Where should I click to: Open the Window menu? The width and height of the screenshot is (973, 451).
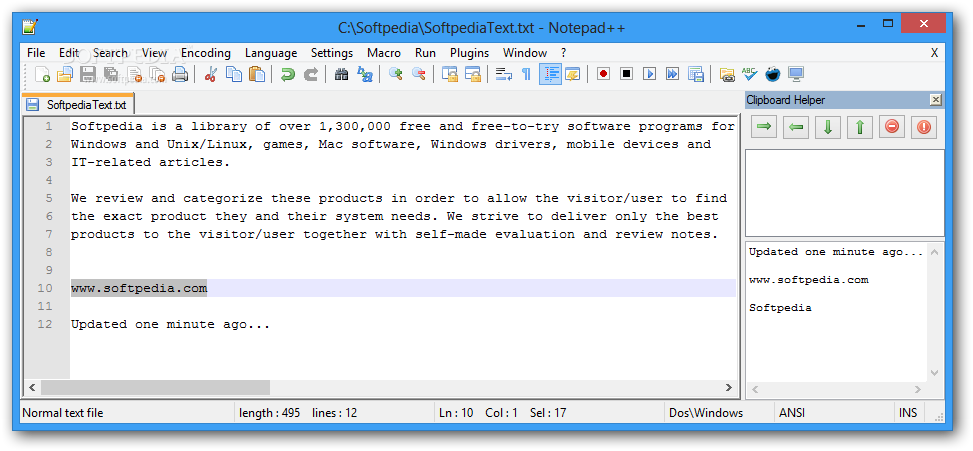(525, 53)
